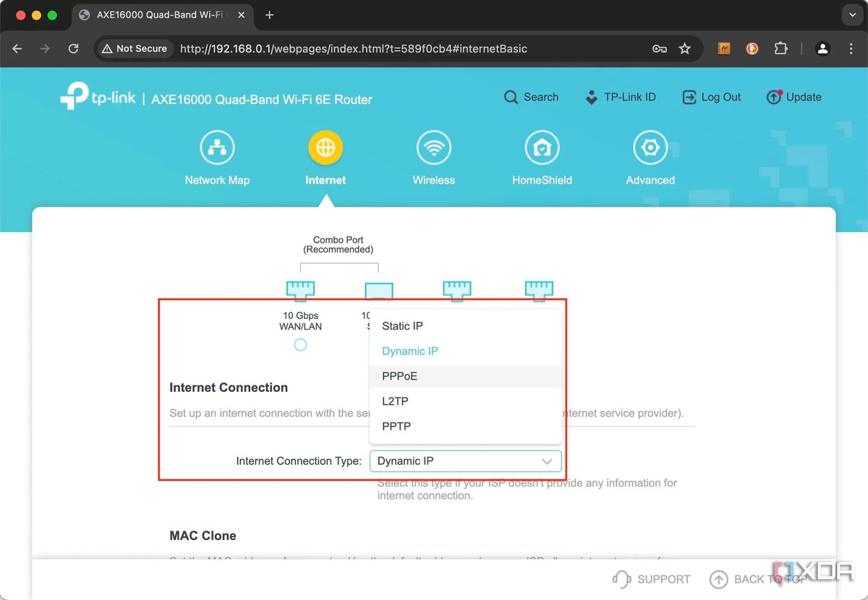Select the Wireless settings icon
The height and width of the screenshot is (600, 868).
click(433, 147)
